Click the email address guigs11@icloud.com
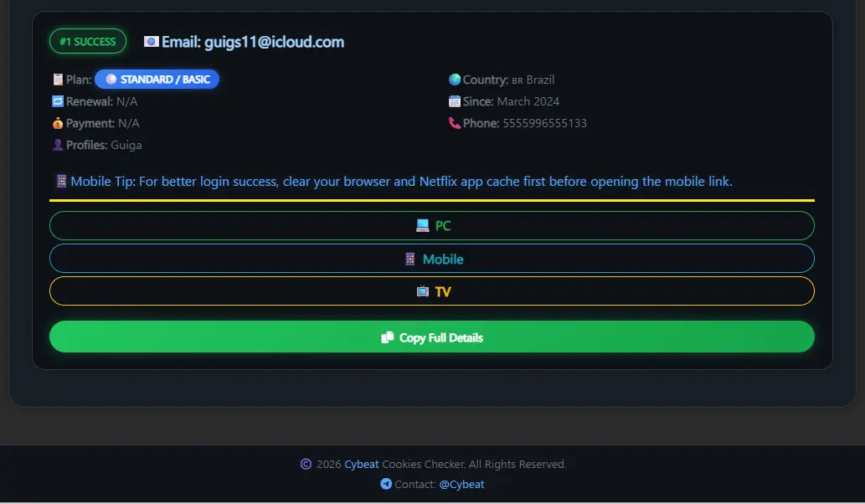 point(274,42)
